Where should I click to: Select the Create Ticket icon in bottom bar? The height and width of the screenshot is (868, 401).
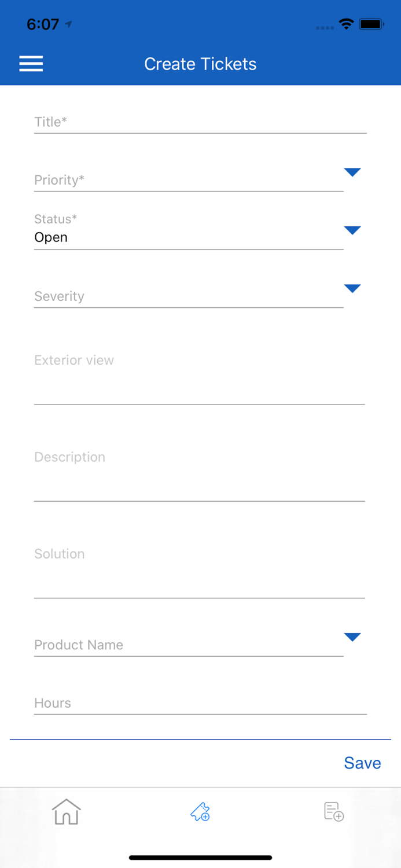[x=200, y=812]
